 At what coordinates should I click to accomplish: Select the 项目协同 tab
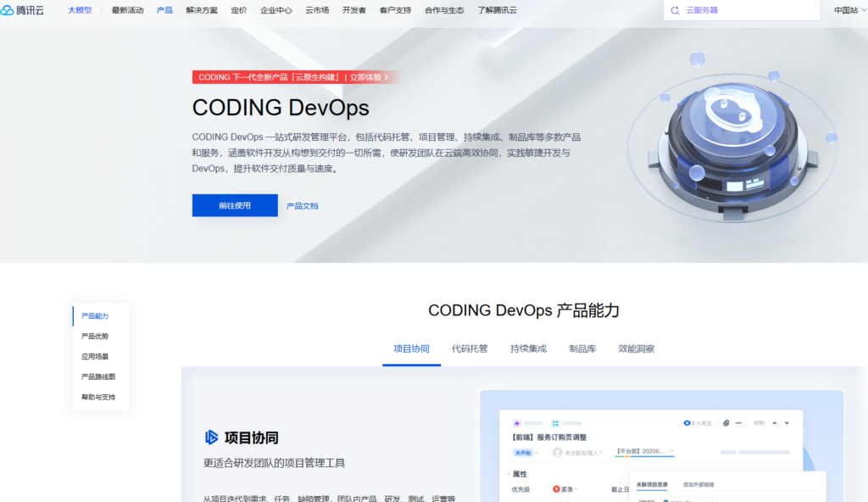click(x=411, y=349)
